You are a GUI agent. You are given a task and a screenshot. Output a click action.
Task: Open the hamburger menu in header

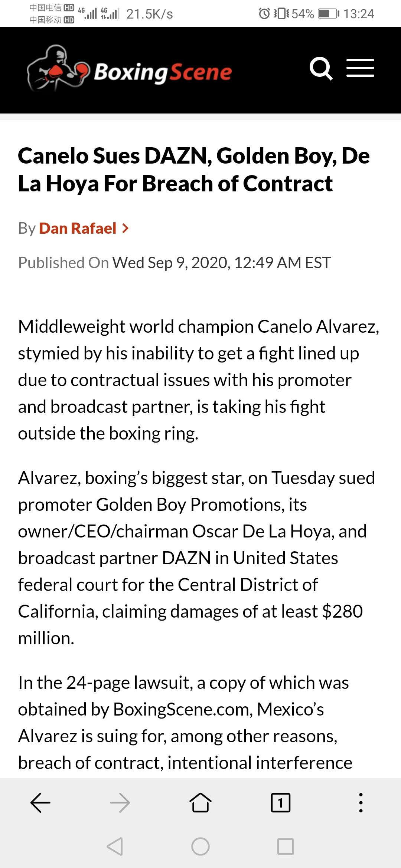(360, 68)
